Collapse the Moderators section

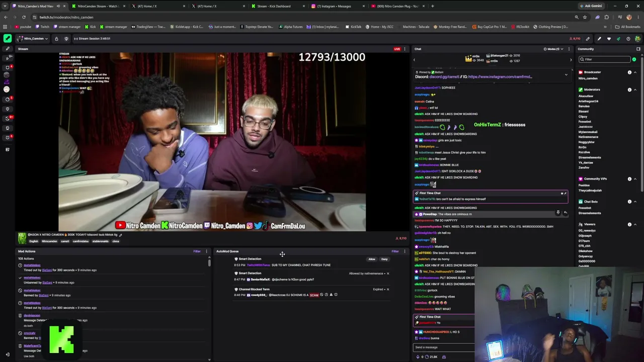(635, 89)
